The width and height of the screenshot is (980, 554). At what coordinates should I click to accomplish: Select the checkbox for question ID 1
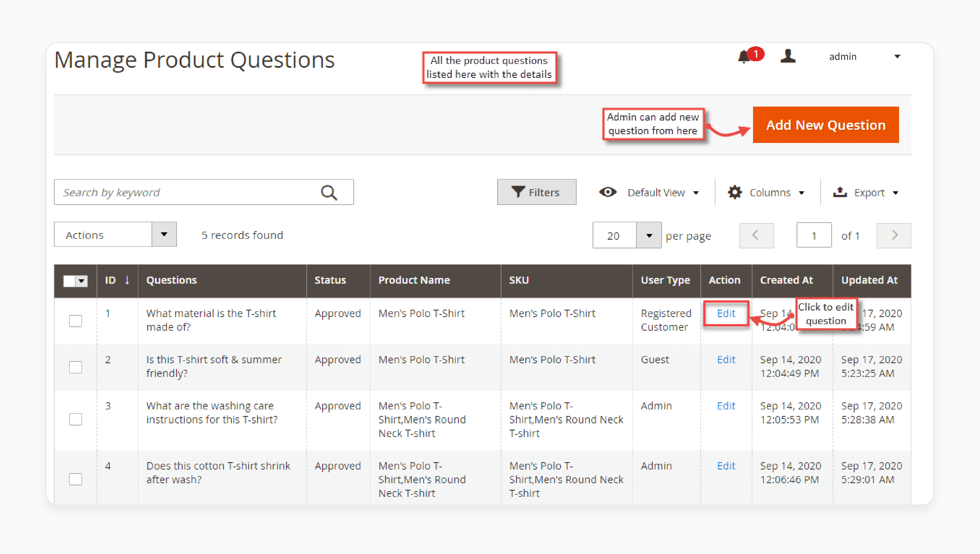point(75,321)
